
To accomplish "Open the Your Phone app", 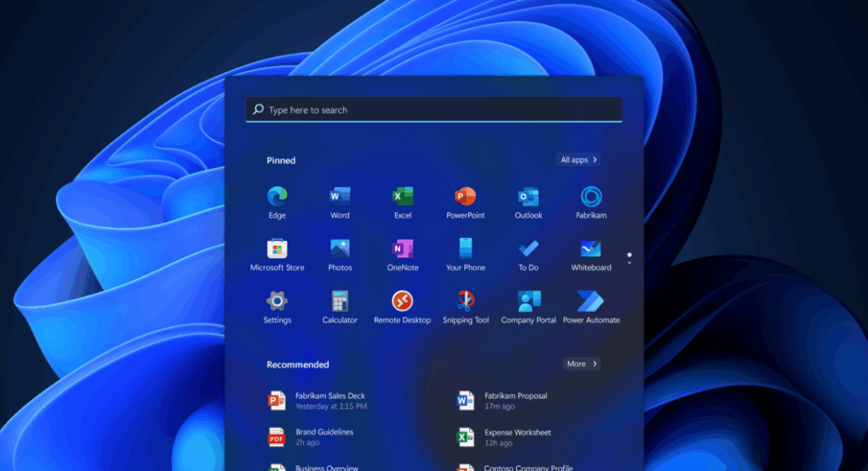I will coord(465,255).
